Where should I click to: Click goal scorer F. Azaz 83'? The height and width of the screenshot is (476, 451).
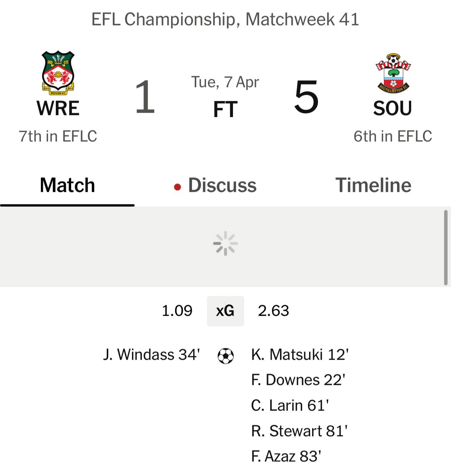[286, 457]
